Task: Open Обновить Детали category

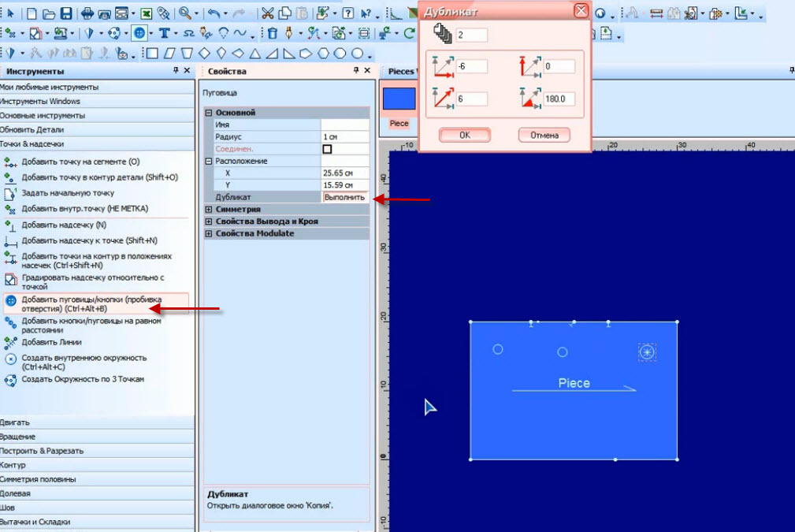Action: pyautogui.click(x=96, y=130)
